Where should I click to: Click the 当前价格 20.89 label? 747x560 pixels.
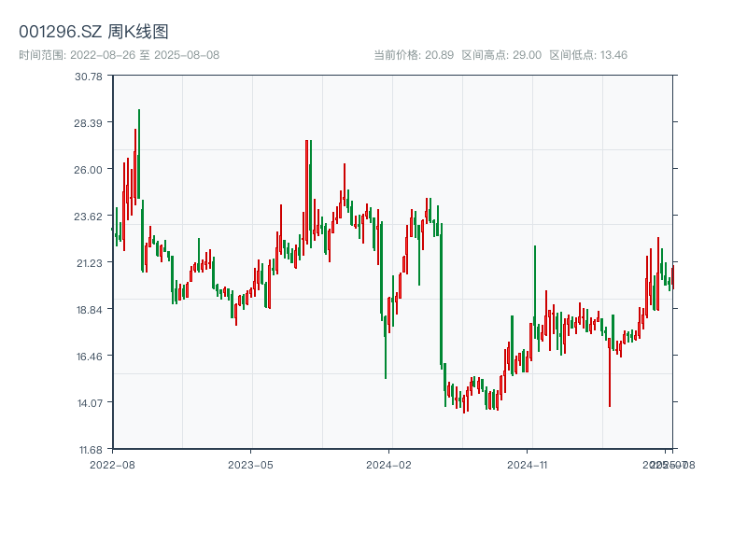(x=414, y=55)
